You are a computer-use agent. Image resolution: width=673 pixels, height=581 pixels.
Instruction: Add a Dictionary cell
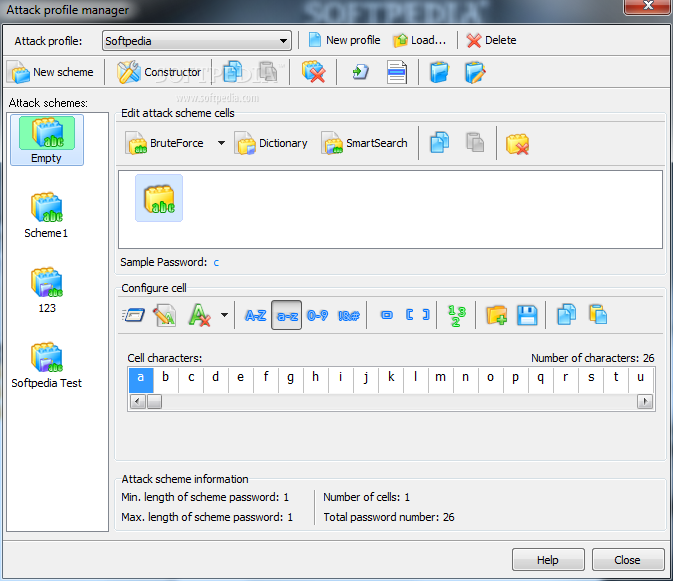pyautogui.click(x=271, y=143)
